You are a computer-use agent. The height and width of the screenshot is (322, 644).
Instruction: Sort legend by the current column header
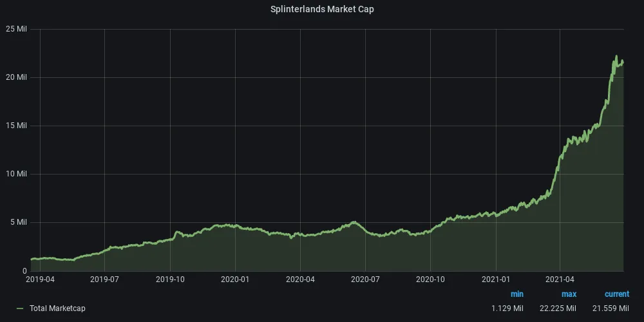point(617,294)
